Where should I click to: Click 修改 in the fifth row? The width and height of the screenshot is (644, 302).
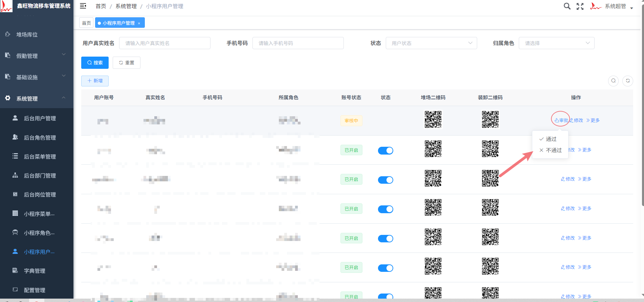(568, 238)
